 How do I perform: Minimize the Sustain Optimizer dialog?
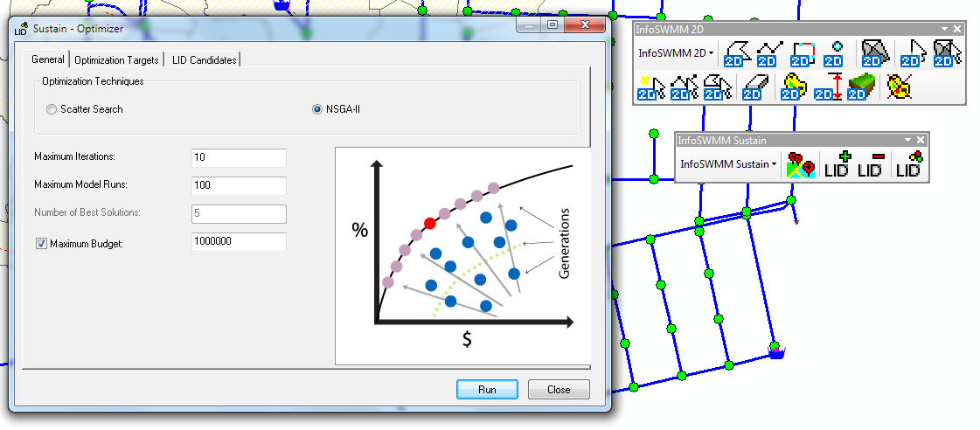pyautogui.click(x=530, y=25)
